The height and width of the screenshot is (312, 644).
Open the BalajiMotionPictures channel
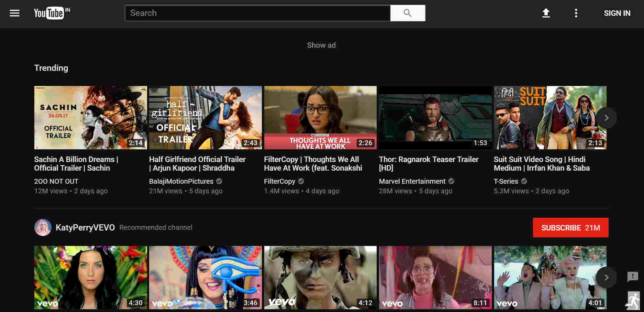(181, 181)
